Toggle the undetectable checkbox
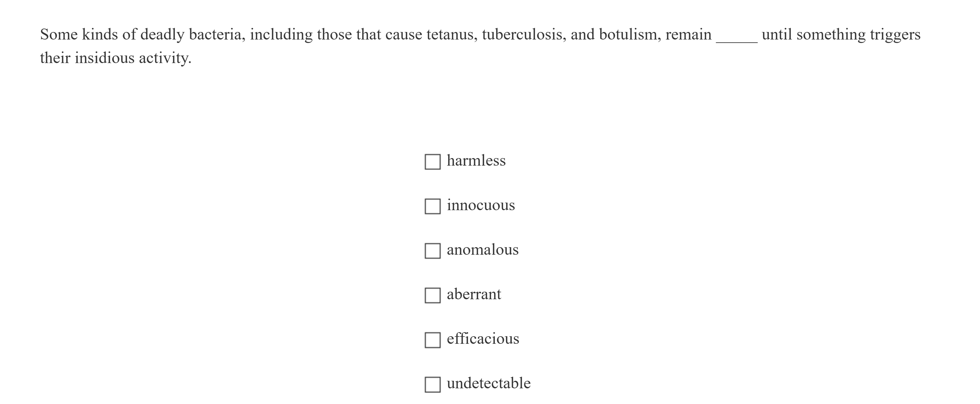The width and height of the screenshot is (980, 404). (433, 384)
